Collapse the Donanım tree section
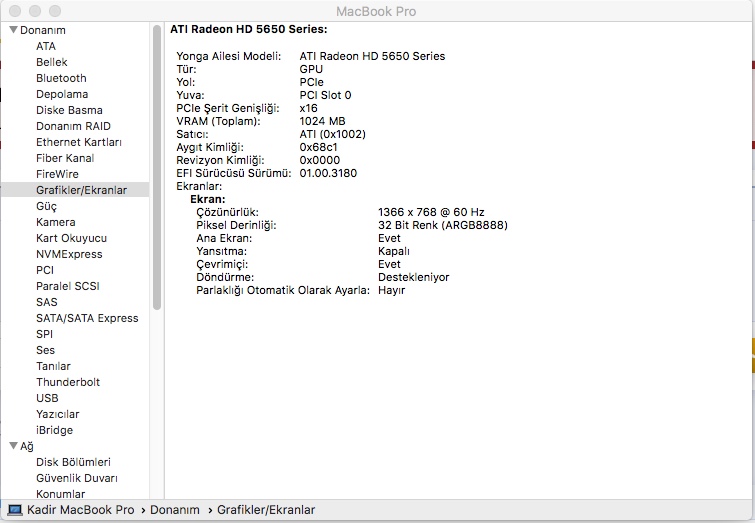Image resolution: width=755 pixels, height=523 pixels. point(13,30)
